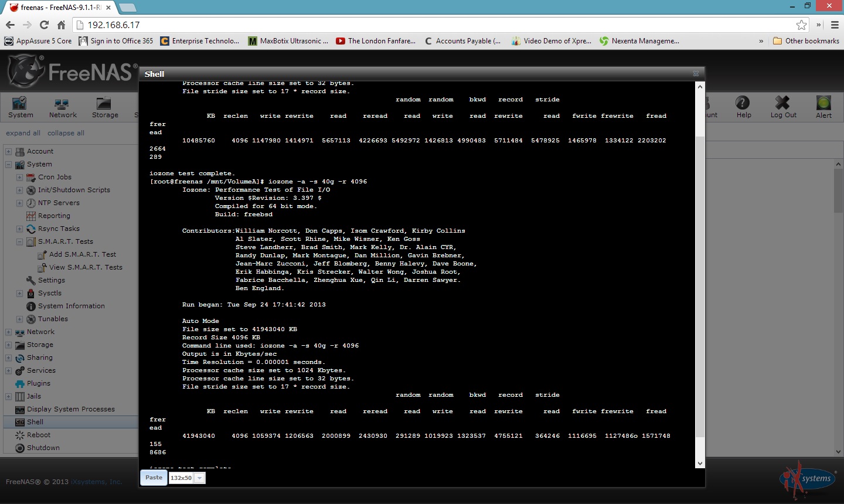
Task: Expand the Account tree node
Action: click(9, 151)
